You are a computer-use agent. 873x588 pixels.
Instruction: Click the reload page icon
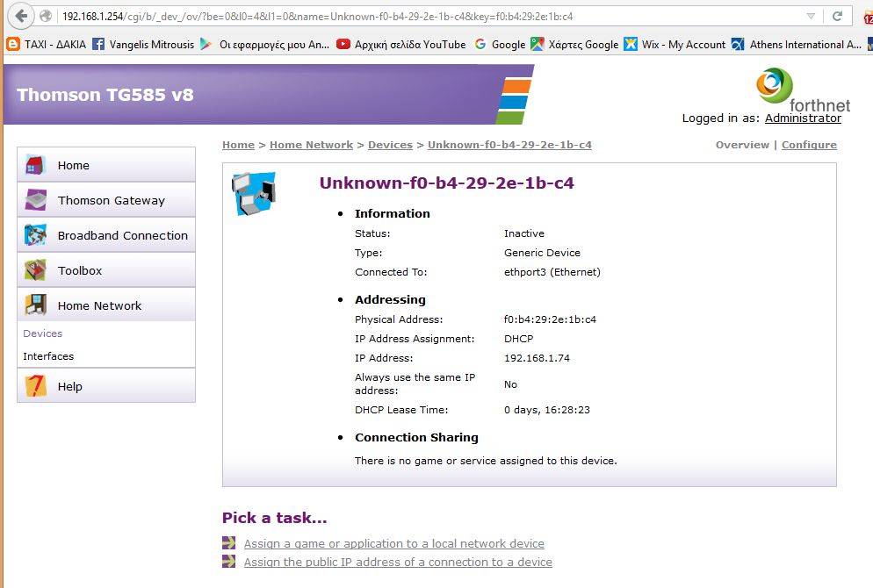click(x=837, y=16)
